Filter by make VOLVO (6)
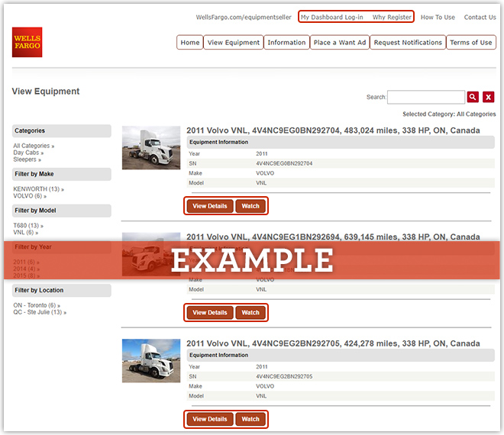504x435 pixels. 30,195
